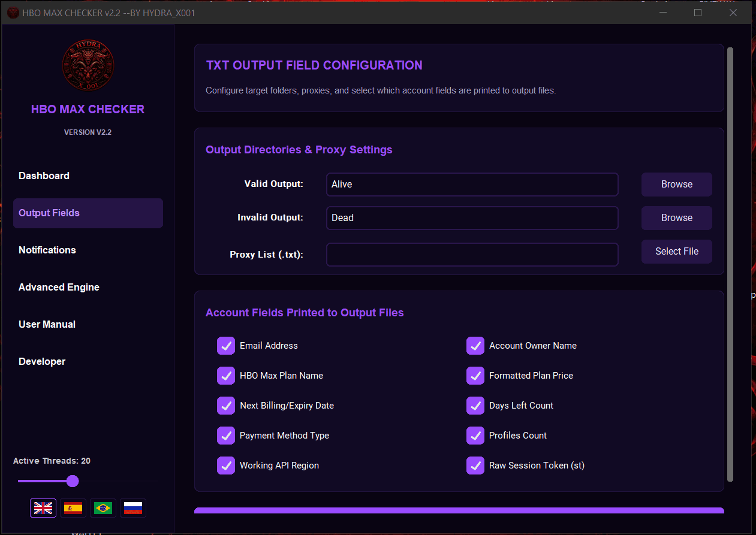Click the Active Threads: 20 label
This screenshot has width=756, height=535.
point(52,461)
